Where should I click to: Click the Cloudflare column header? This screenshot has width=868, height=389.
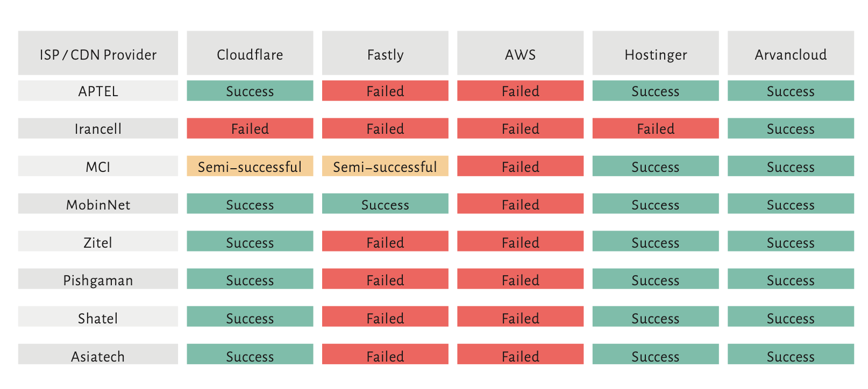pos(250,54)
